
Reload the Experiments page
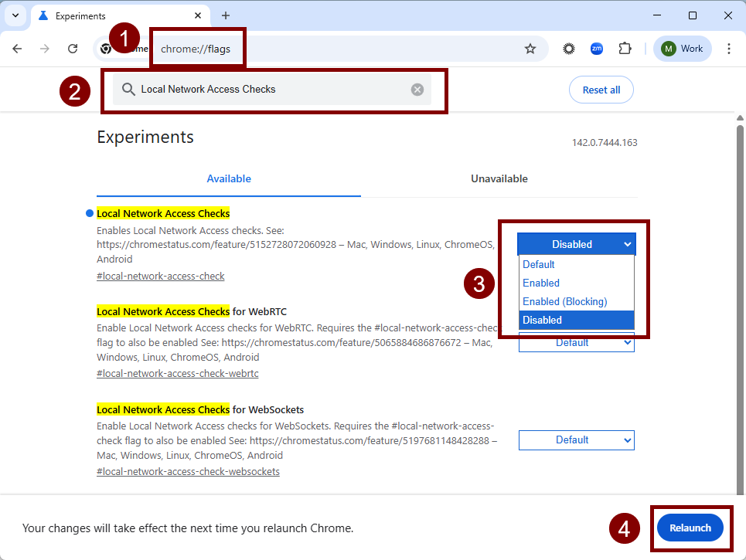tap(73, 48)
